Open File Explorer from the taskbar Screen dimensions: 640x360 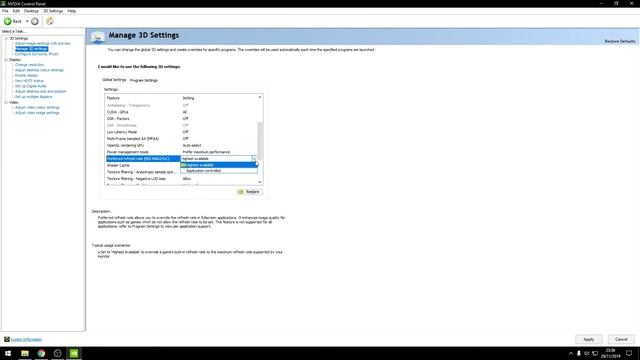tap(25, 353)
